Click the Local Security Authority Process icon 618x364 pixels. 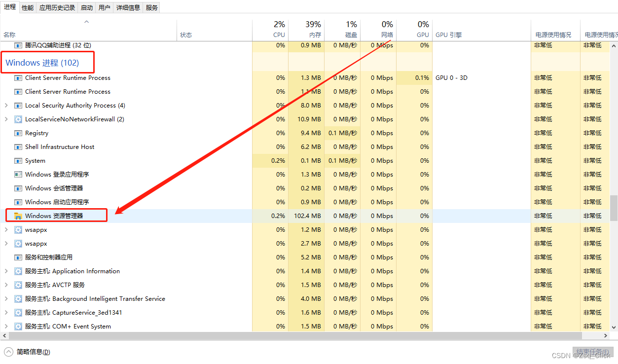[18, 106]
